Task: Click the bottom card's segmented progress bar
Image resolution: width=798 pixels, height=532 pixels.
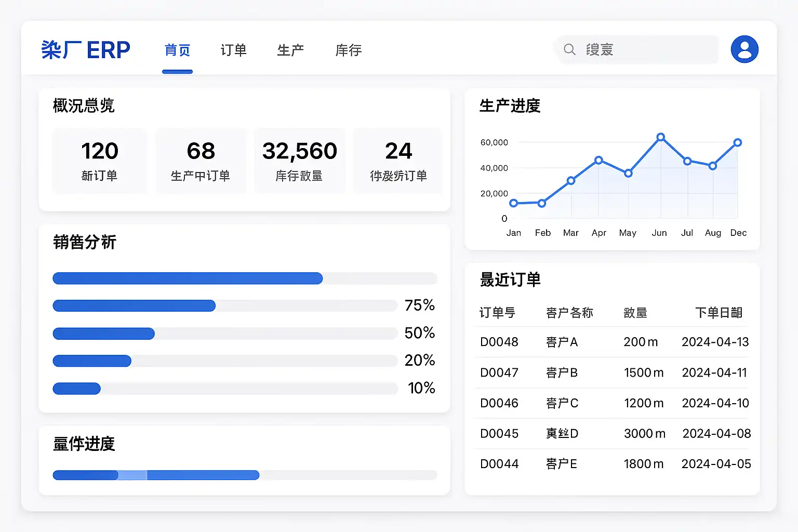Action: pyautogui.click(x=245, y=475)
